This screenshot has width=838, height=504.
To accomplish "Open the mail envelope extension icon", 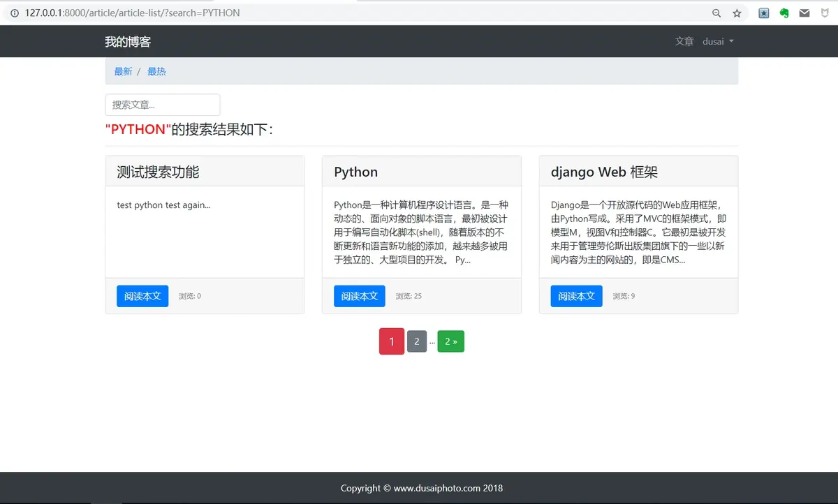I will [x=804, y=13].
